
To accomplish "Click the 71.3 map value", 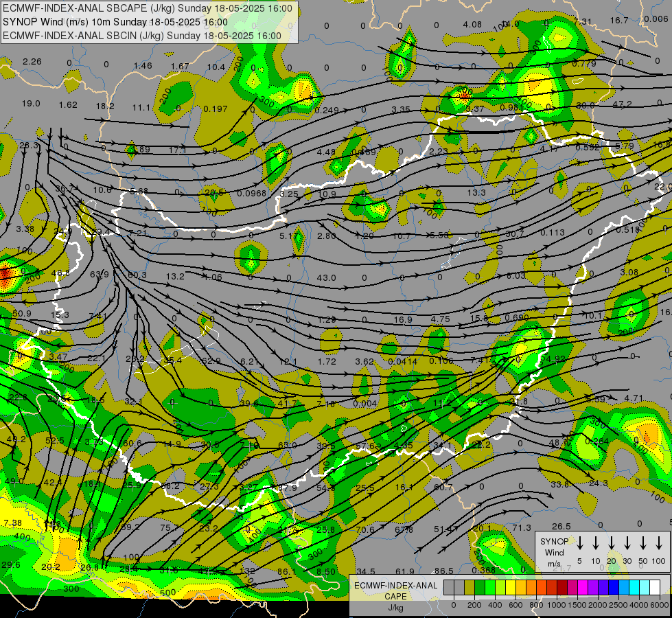I will pyautogui.click(x=522, y=528).
